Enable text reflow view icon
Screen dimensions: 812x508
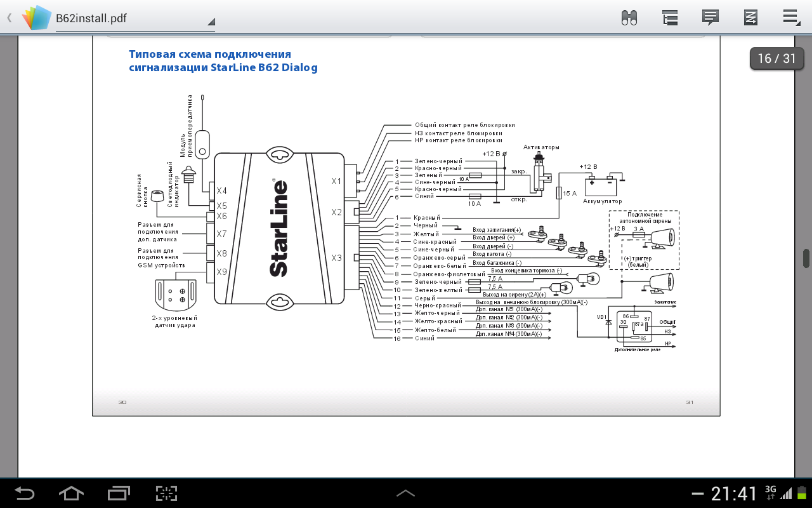click(750, 18)
